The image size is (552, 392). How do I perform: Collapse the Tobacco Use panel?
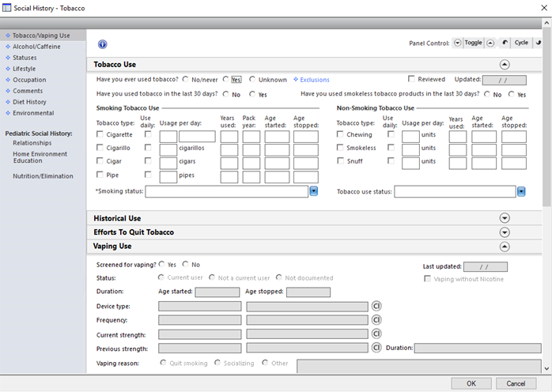coord(505,64)
